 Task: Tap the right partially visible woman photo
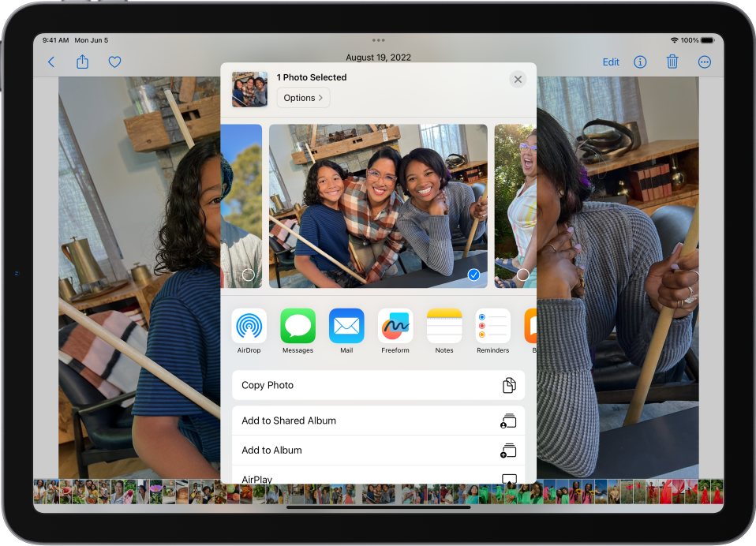click(515, 206)
